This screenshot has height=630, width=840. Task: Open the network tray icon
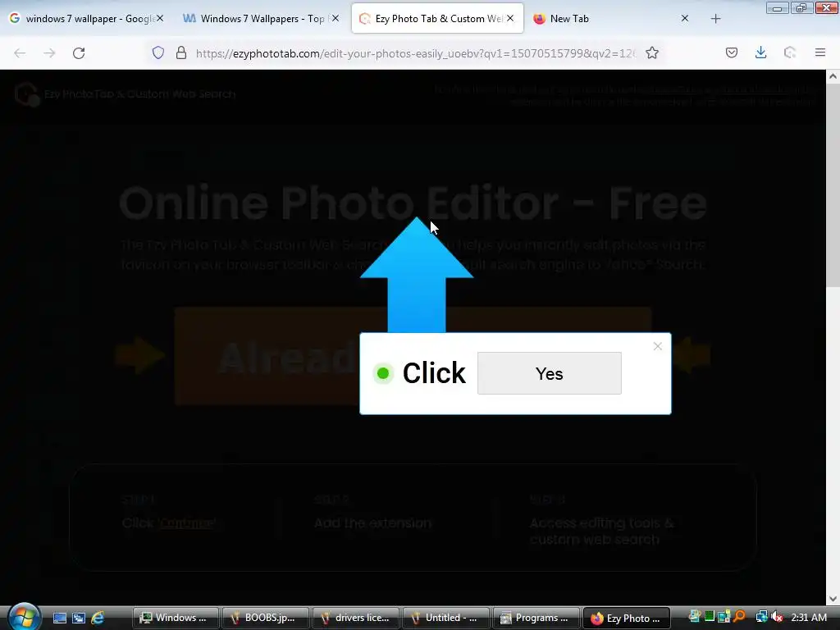click(761, 617)
